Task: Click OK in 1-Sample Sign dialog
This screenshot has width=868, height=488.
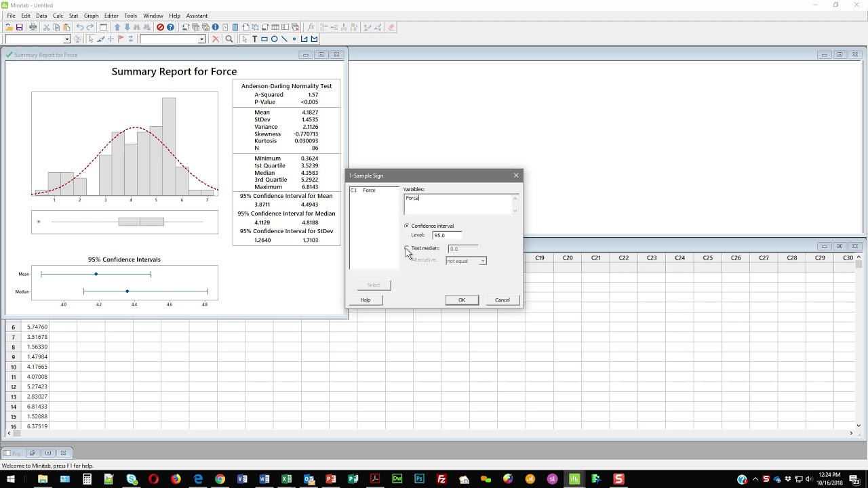Action: click(x=462, y=300)
